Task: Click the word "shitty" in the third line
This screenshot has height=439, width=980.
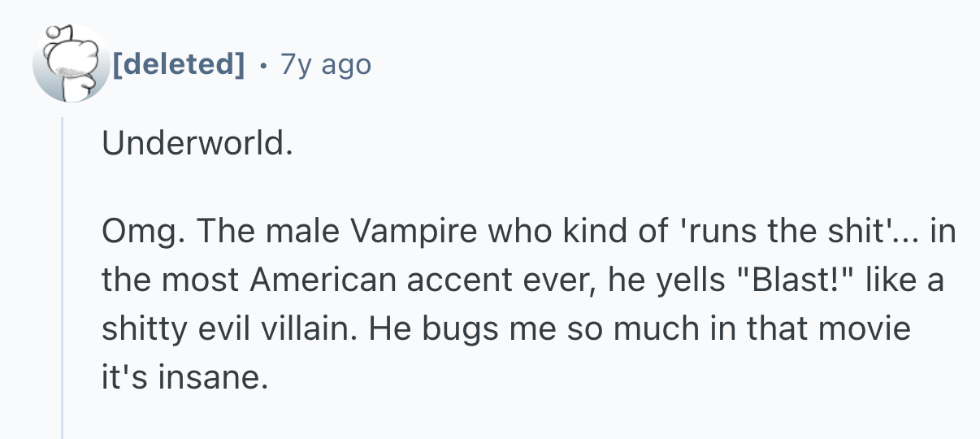Action: coord(141,329)
